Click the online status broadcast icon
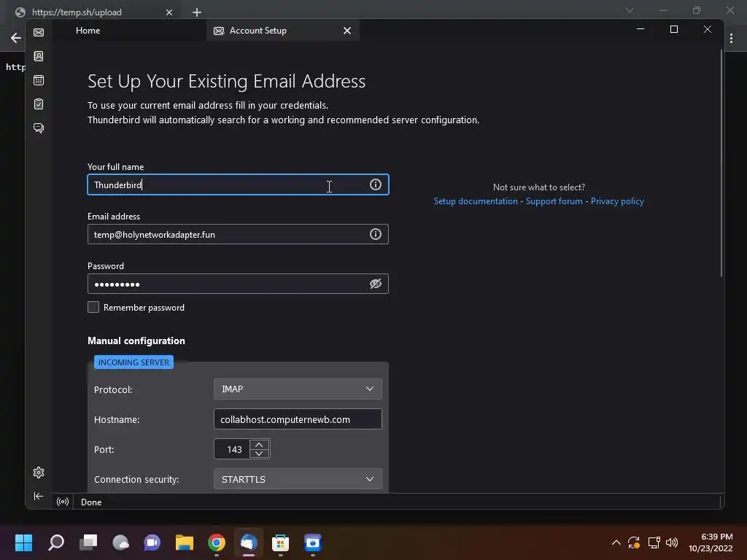The image size is (747, 560). coord(63,502)
